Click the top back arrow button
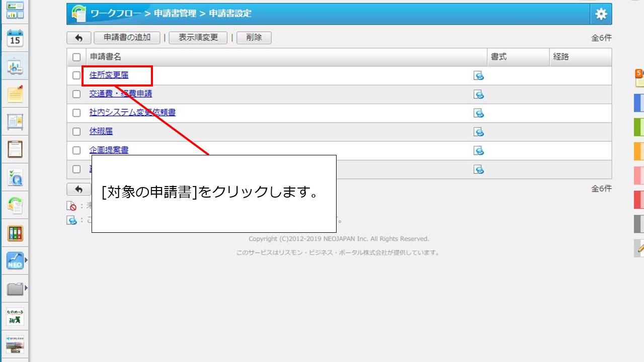 click(x=79, y=38)
